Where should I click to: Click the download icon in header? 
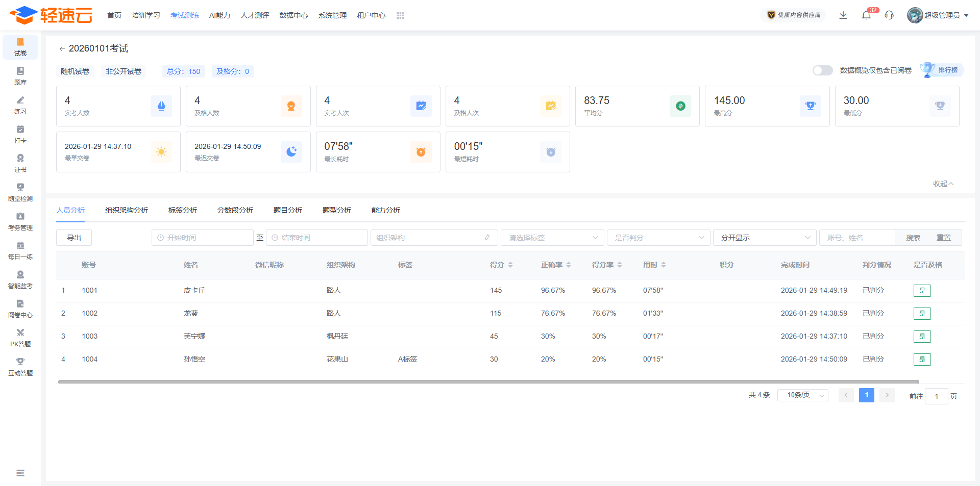[843, 15]
